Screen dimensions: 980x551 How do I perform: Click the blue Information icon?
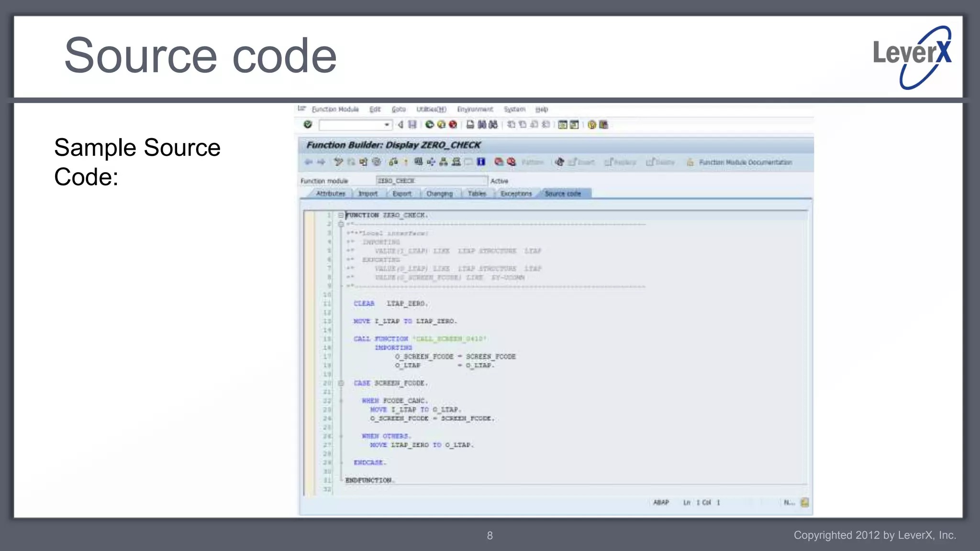click(481, 162)
